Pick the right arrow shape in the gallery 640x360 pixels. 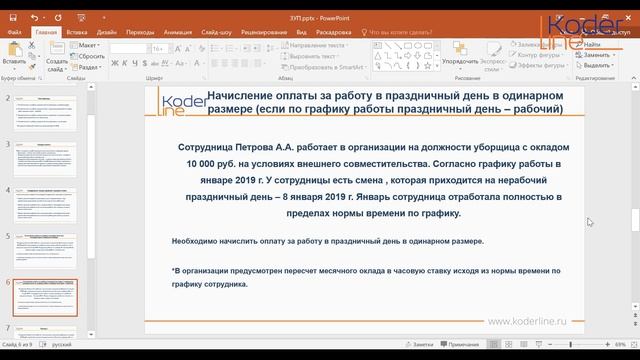tap(407, 56)
